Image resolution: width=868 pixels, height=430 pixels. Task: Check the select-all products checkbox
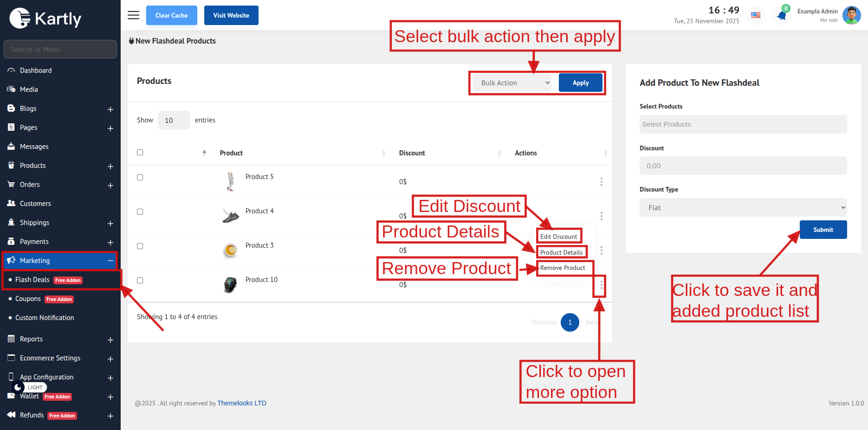(x=140, y=153)
